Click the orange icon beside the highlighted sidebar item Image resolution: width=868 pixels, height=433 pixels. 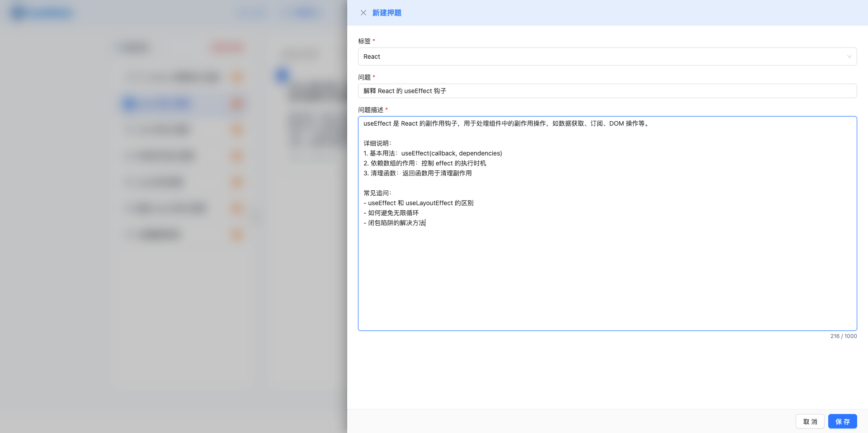click(237, 104)
